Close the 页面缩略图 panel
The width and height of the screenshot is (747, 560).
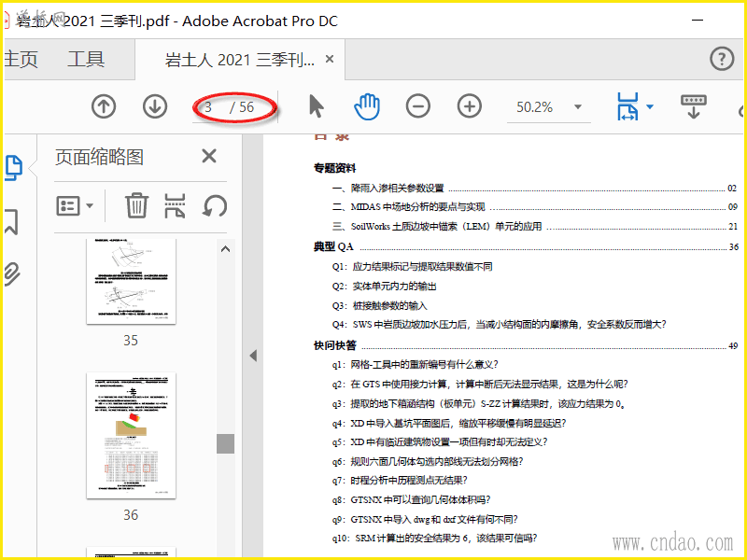(209, 156)
